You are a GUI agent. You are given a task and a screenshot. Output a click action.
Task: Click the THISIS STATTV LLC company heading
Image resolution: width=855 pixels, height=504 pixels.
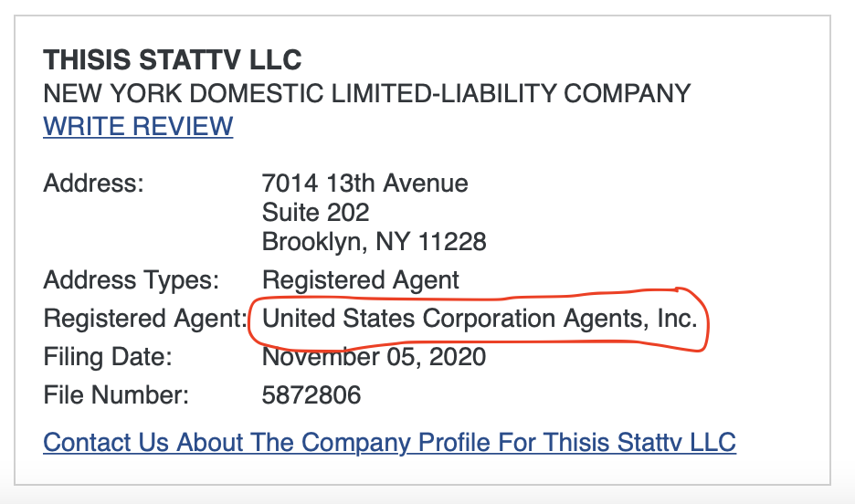click(172, 61)
